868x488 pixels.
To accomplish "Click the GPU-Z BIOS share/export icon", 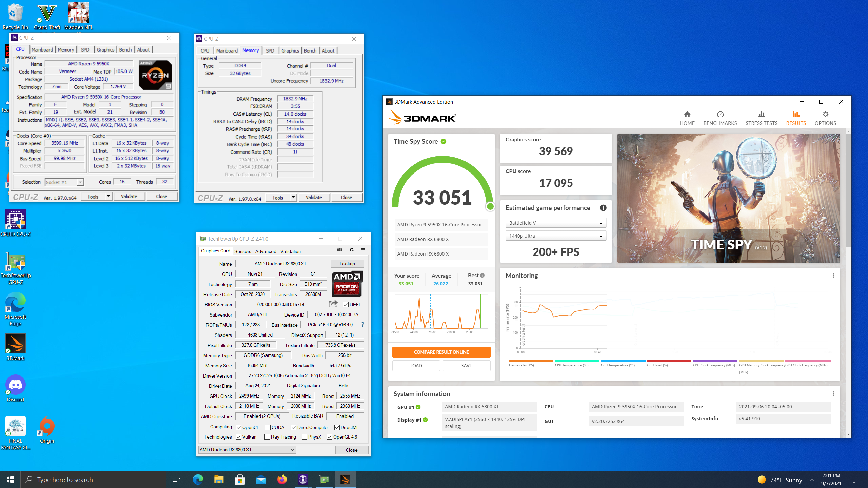I will pos(333,304).
